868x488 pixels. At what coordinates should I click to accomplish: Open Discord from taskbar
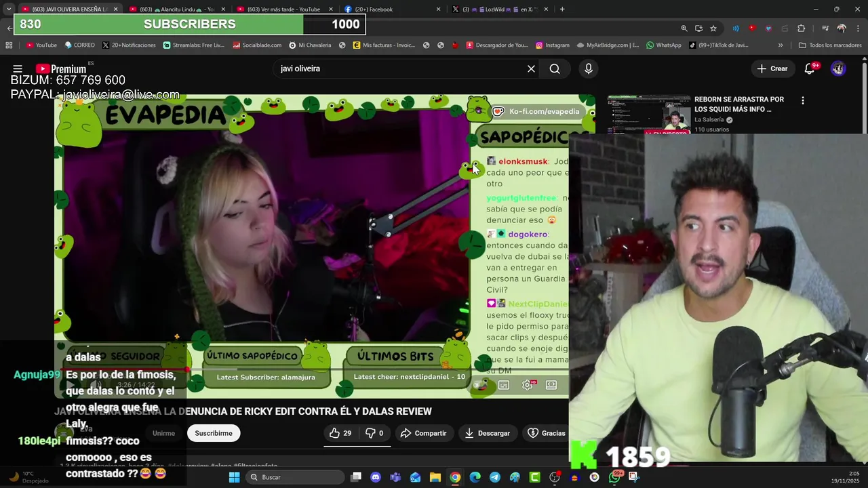[376, 477]
